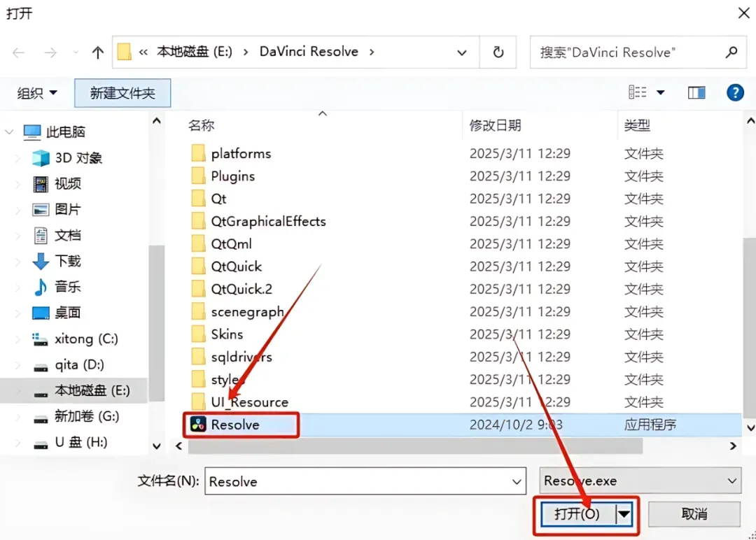This screenshot has width=756, height=540.
Task: Go back with the left arrow
Action: (19, 52)
